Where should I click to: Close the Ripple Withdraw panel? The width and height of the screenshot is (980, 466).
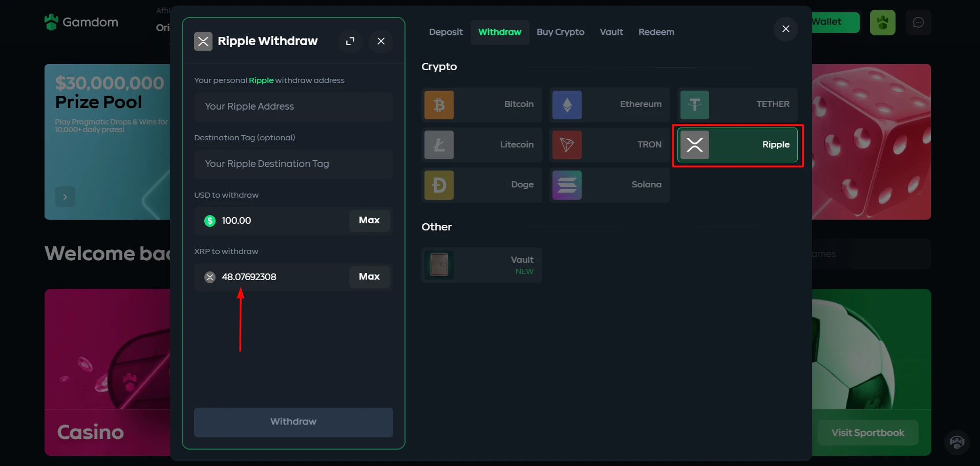pyautogui.click(x=381, y=41)
